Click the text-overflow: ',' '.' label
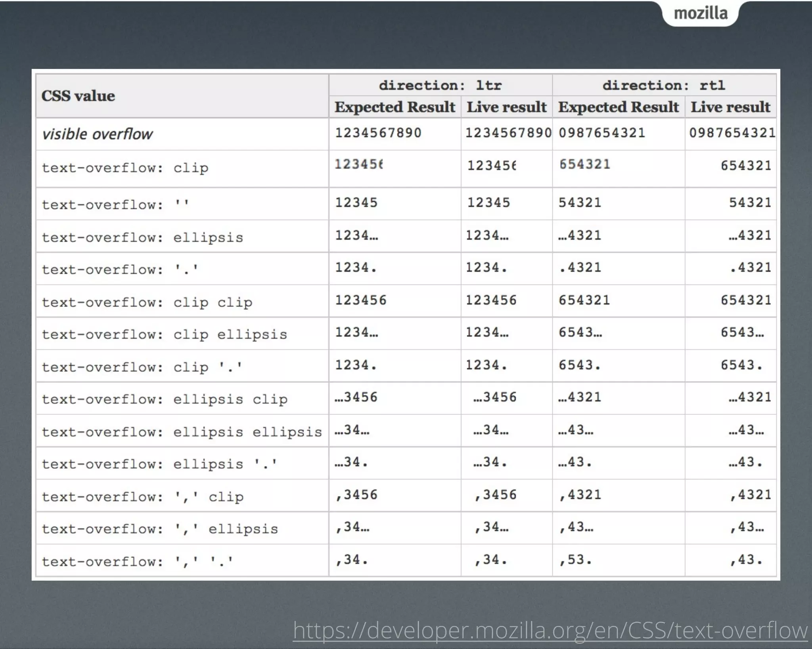This screenshot has width=812, height=649. [137, 562]
